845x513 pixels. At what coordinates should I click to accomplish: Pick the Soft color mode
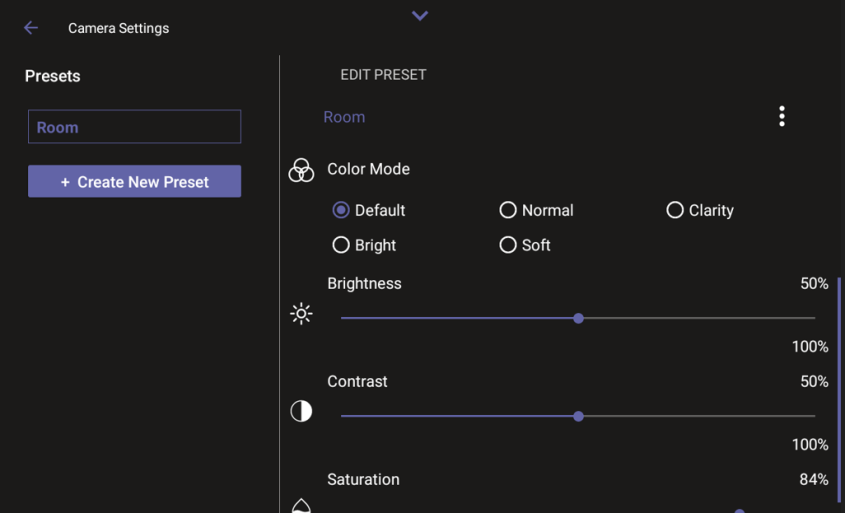(508, 245)
